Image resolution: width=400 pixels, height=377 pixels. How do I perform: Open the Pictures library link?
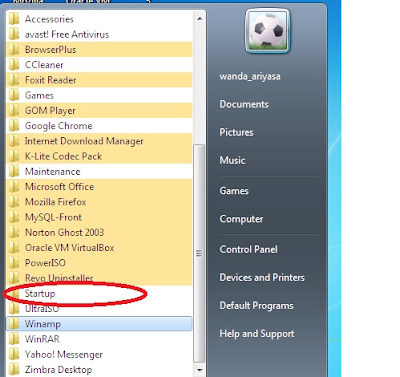pyautogui.click(x=236, y=132)
